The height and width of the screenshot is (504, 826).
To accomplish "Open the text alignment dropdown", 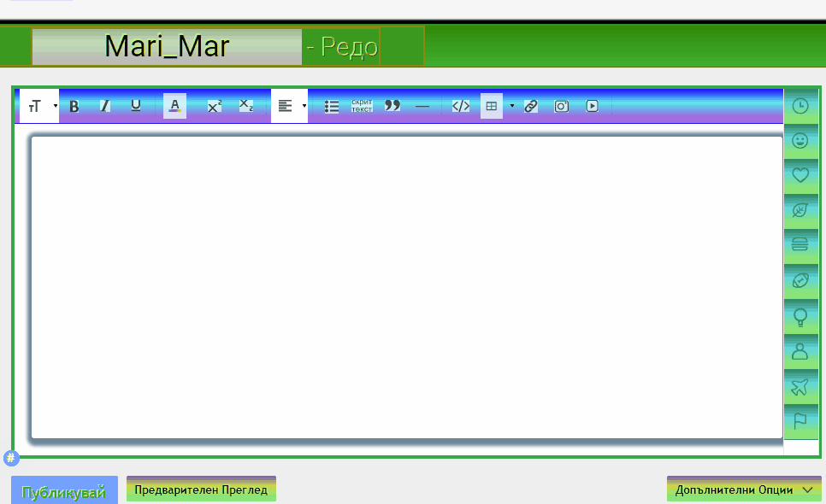I will click(x=290, y=106).
